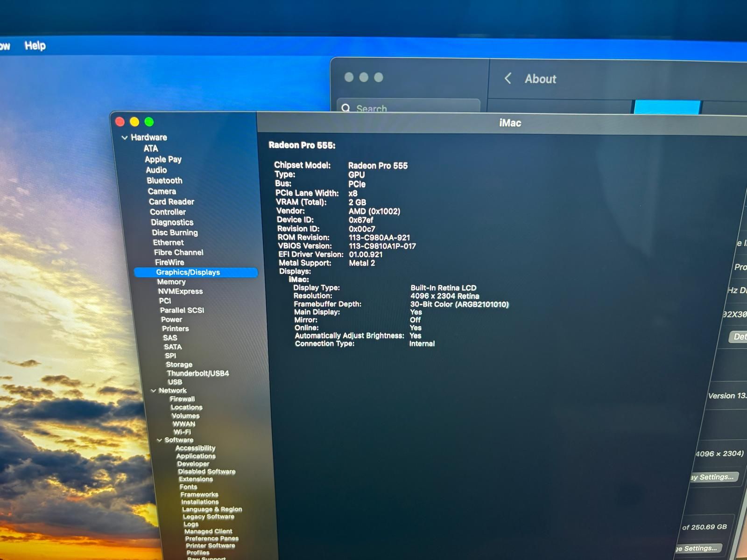This screenshot has width=747, height=560.
Task: Collapse the Network section chevron
Action: [153, 391]
